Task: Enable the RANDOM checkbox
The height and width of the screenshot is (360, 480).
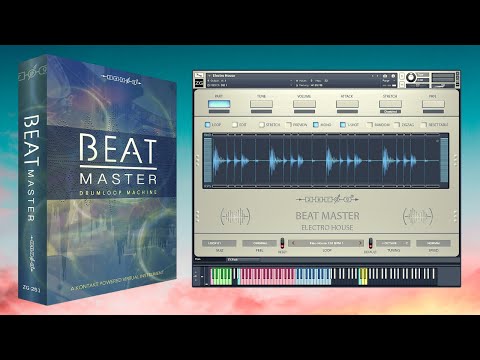Action: coord(370,125)
